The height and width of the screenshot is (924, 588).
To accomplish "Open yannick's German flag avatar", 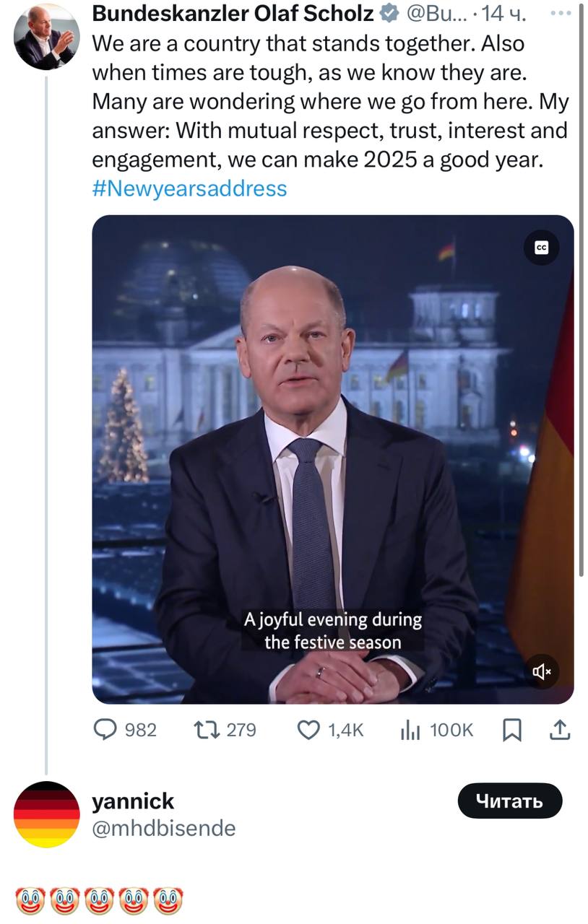I will [46, 814].
